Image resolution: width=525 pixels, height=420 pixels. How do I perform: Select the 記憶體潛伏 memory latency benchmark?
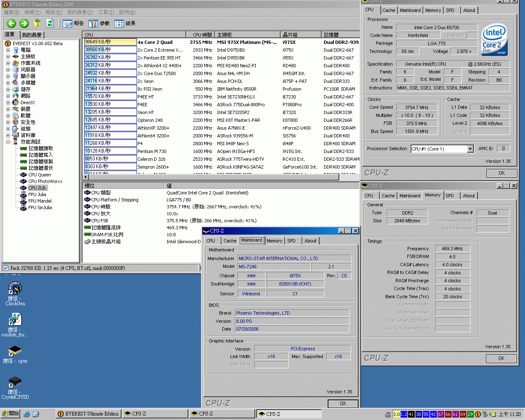point(40,168)
